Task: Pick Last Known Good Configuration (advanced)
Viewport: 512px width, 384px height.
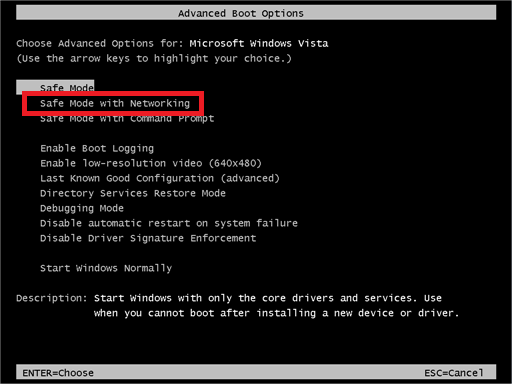Action: click(160, 178)
